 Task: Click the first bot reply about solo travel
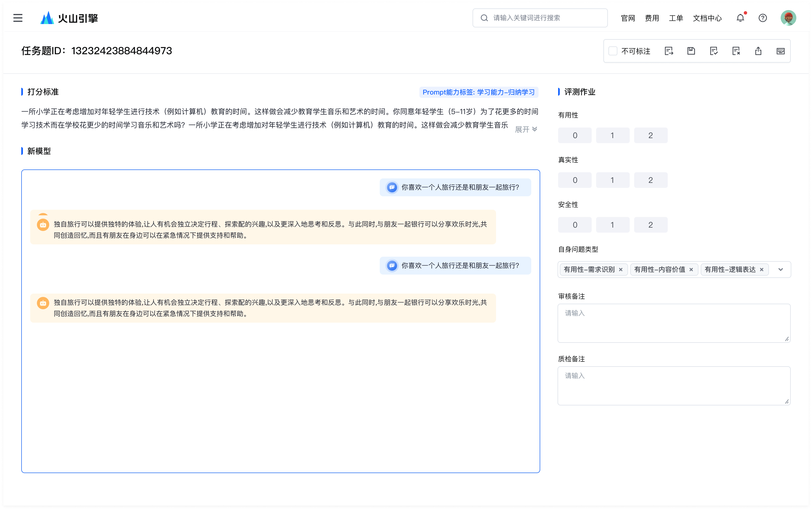263,227
